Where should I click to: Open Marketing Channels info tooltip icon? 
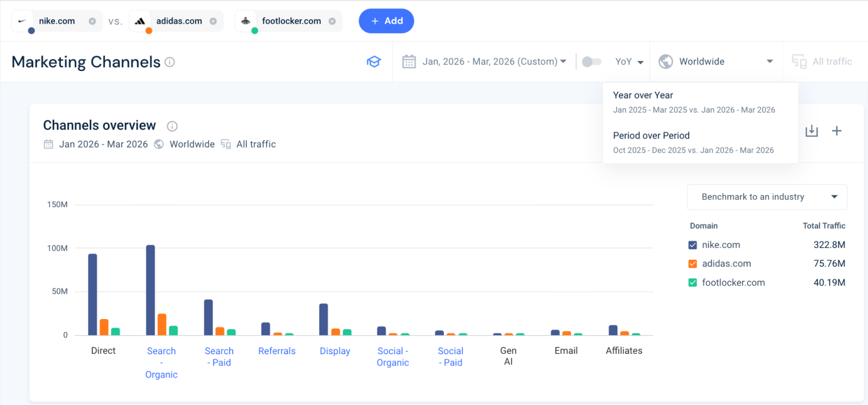click(170, 62)
